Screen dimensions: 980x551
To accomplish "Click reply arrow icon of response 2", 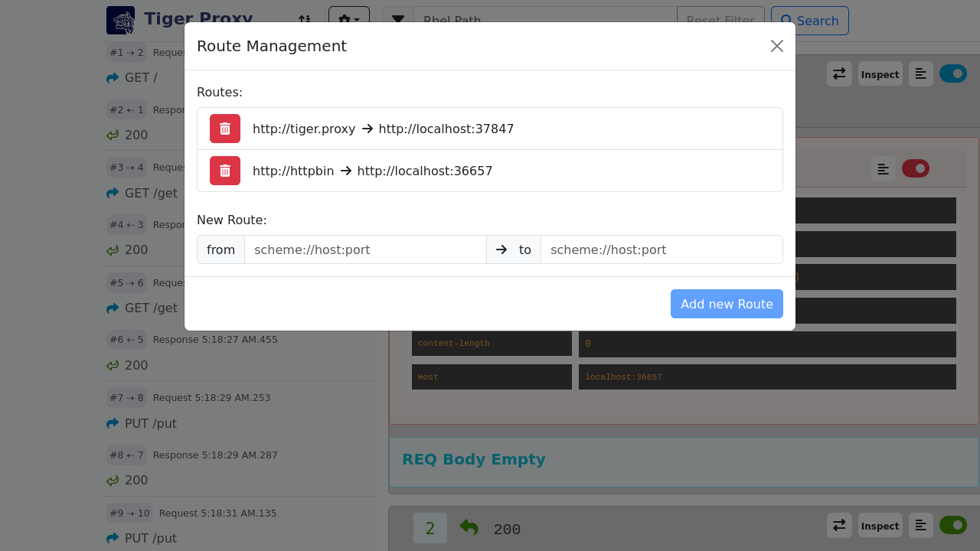I will (x=469, y=527).
